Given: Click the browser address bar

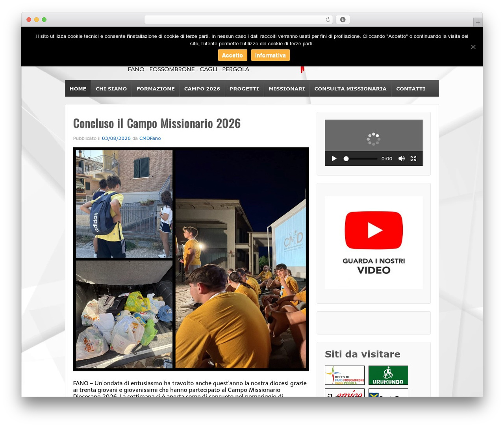Looking at the screenshot, I should pos(238,20).
